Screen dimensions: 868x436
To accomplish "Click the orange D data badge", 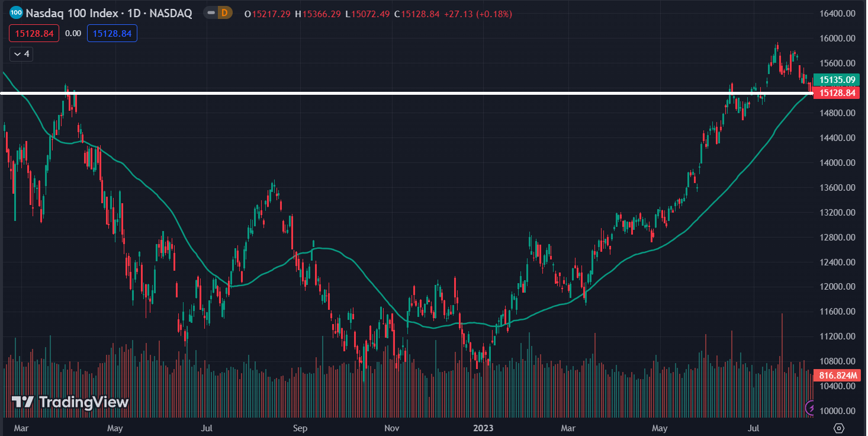I will (x=225, y=13).
